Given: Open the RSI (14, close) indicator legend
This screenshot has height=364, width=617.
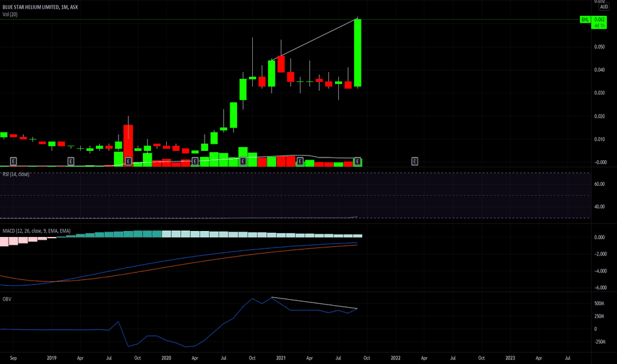Looking at the screenshot, I should coord(16,174).
